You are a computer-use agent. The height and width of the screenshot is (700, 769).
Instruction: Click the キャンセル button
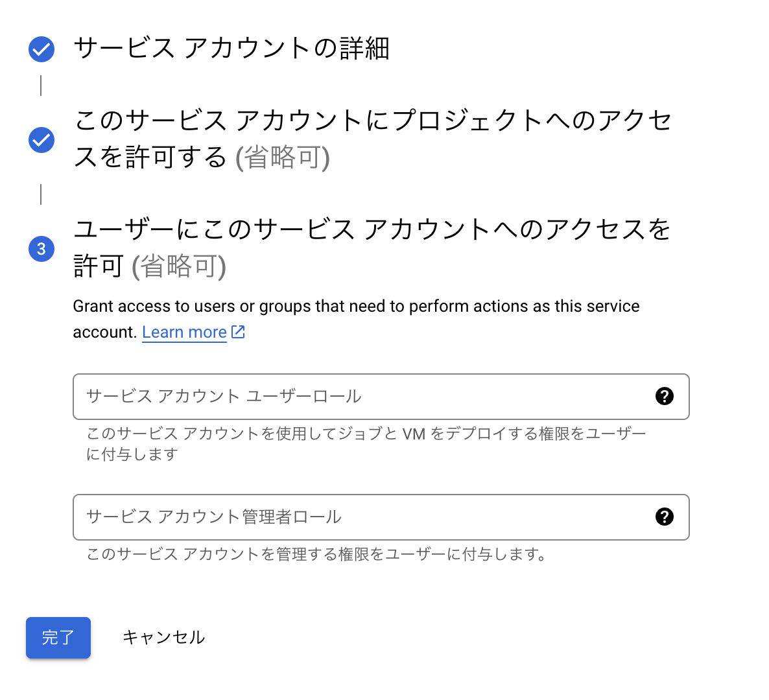163,638
